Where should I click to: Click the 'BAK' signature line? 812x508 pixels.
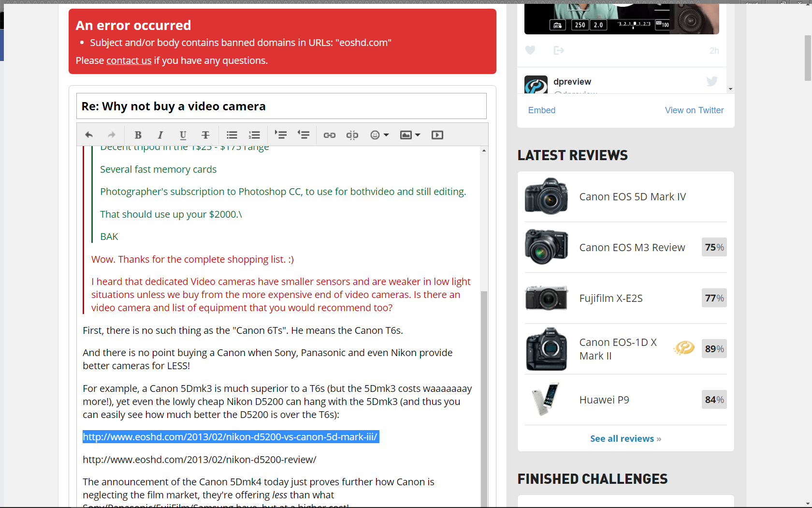coord(109,237)
